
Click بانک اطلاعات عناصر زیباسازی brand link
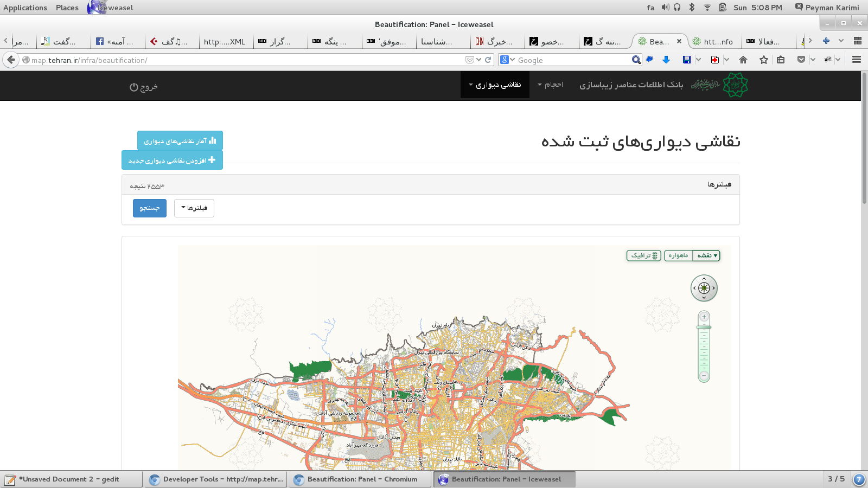point(631,85)
